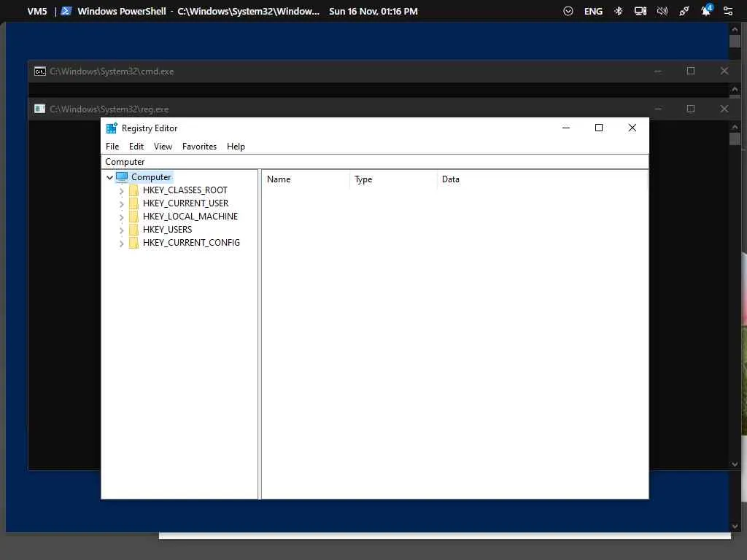Expand HKEY_CURRENT_USER key
This screenshot has height=560, width=747.
[122, 204]
